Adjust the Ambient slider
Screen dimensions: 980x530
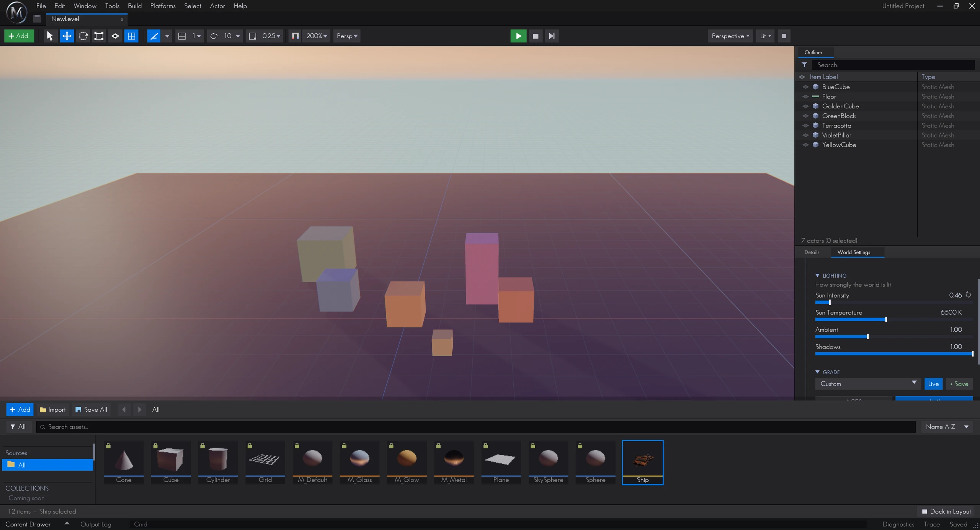(x=894, y=337)
